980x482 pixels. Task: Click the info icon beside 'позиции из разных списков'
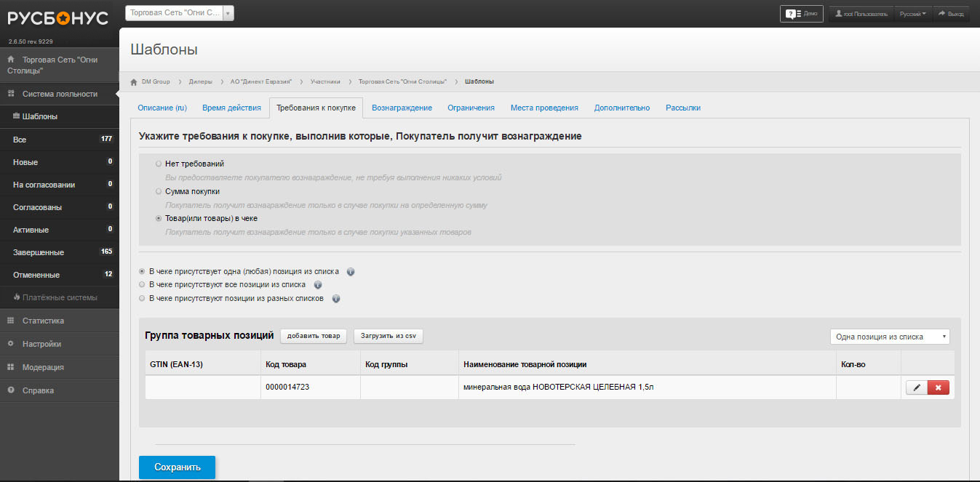click(x=335, y=299)
